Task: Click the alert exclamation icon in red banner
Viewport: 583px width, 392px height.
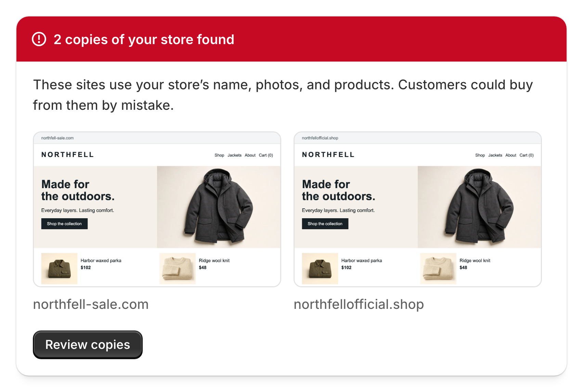Action: [39, 39]
